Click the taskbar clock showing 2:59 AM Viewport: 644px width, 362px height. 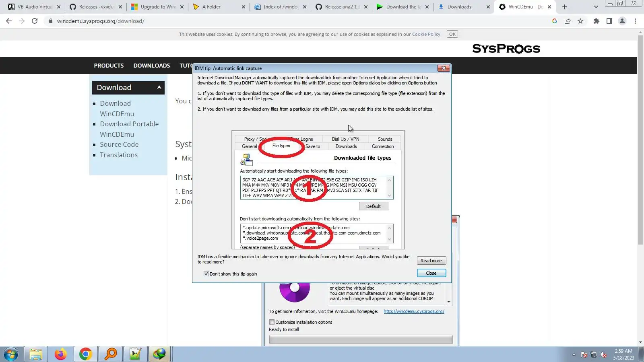tap(623, 354)
